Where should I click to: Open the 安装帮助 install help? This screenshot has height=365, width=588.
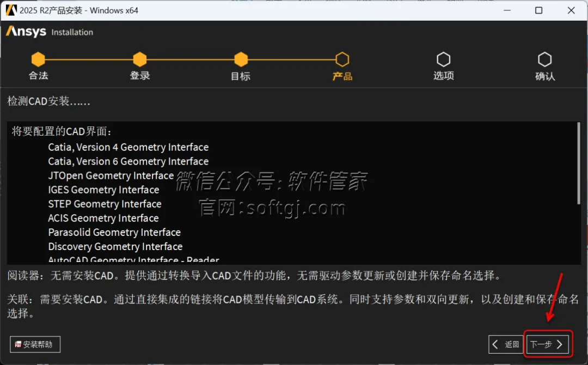tap(35, 344)
